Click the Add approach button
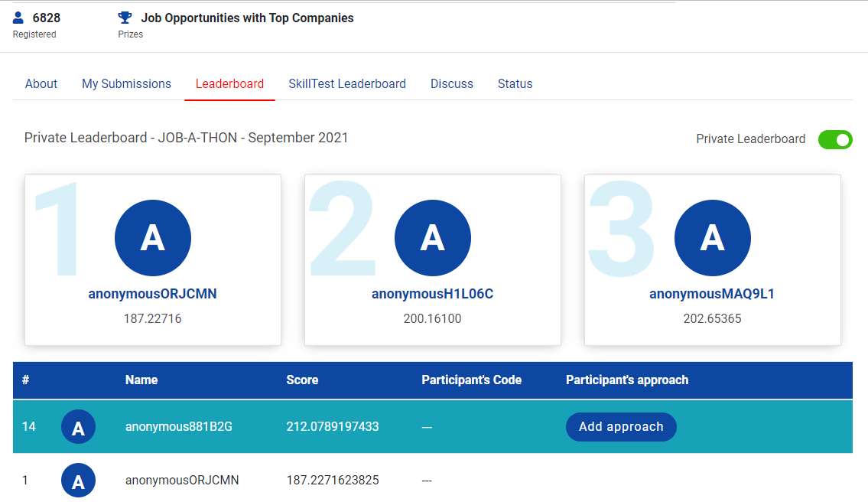 tap(621, 427)
